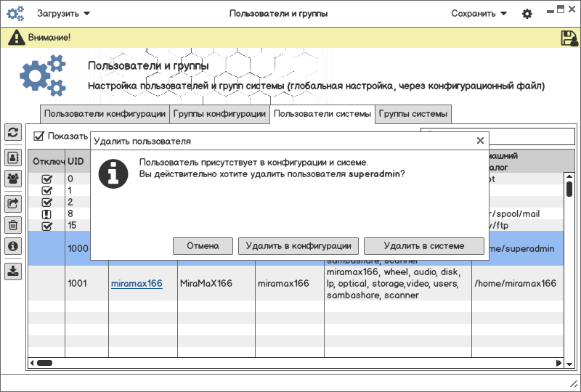Viewport: 581px width, 392px height.
Task: Open the miramax166 user link
Action: point(137,283)
